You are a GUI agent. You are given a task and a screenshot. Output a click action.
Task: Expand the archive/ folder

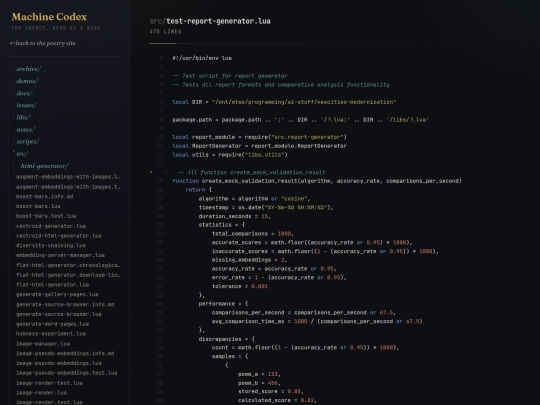(29, 69)
